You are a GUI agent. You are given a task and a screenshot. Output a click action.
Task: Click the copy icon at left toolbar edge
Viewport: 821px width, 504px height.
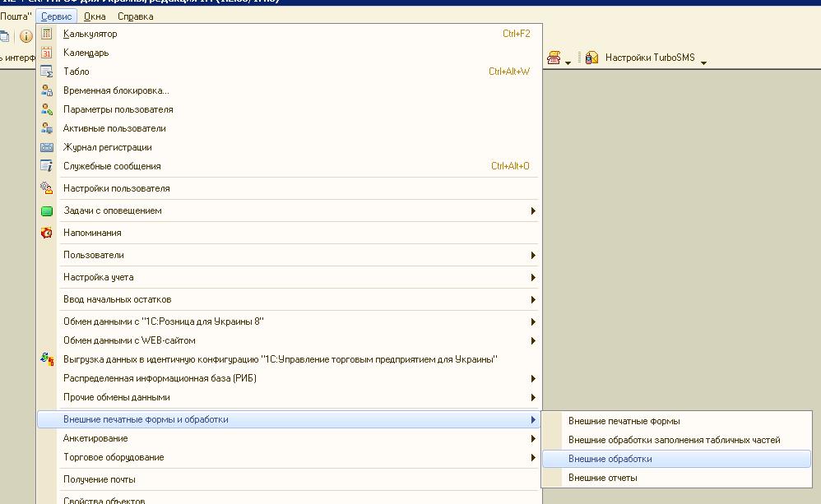click(x=4, y=36)
